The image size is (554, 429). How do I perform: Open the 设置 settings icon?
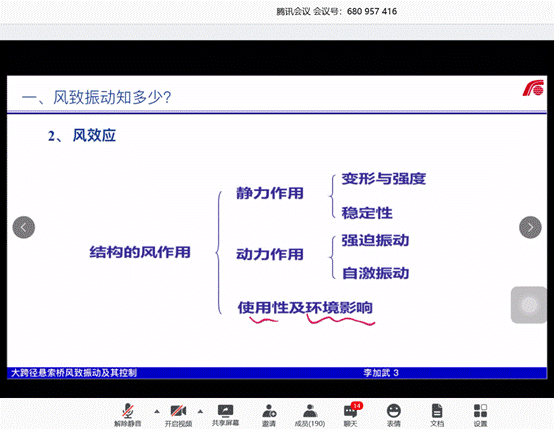pyautogui.click(x=480, y=415)
